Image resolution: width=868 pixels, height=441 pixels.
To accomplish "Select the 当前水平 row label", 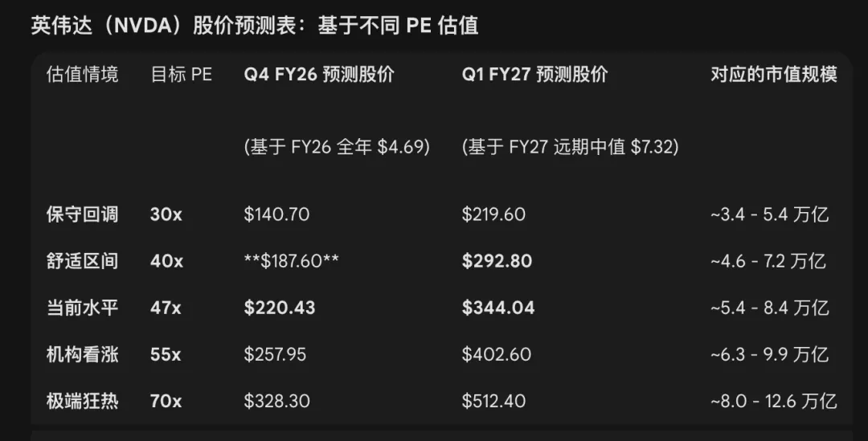I will click(83, 308).
